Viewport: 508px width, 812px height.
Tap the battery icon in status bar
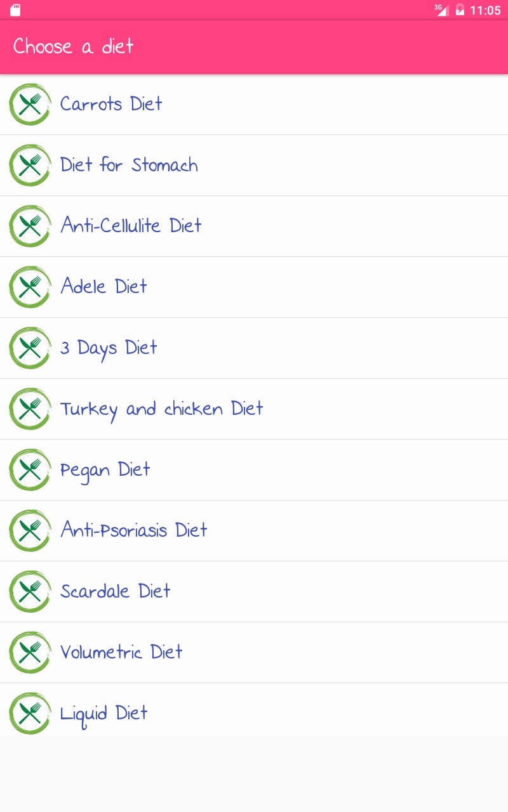[x=460, y=10]
